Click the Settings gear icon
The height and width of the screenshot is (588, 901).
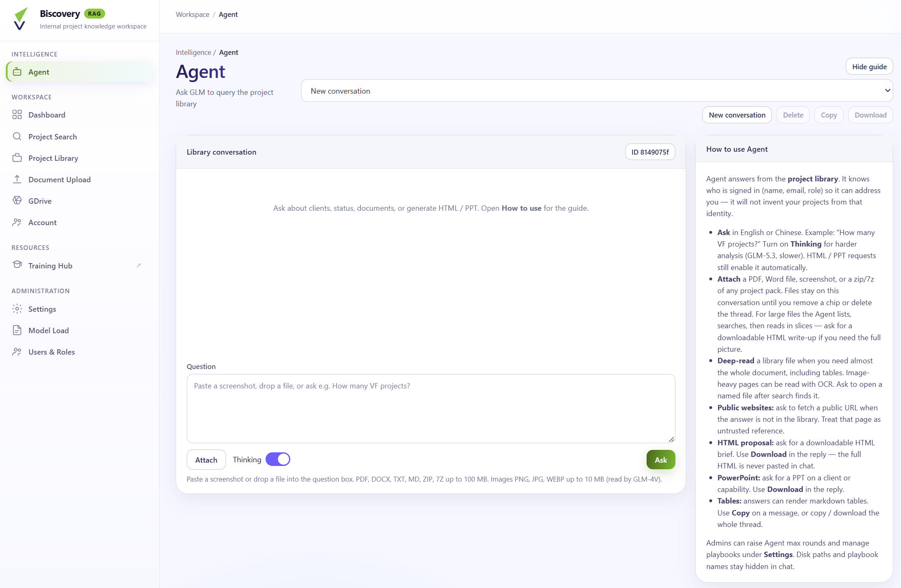[x=17, y=309]
